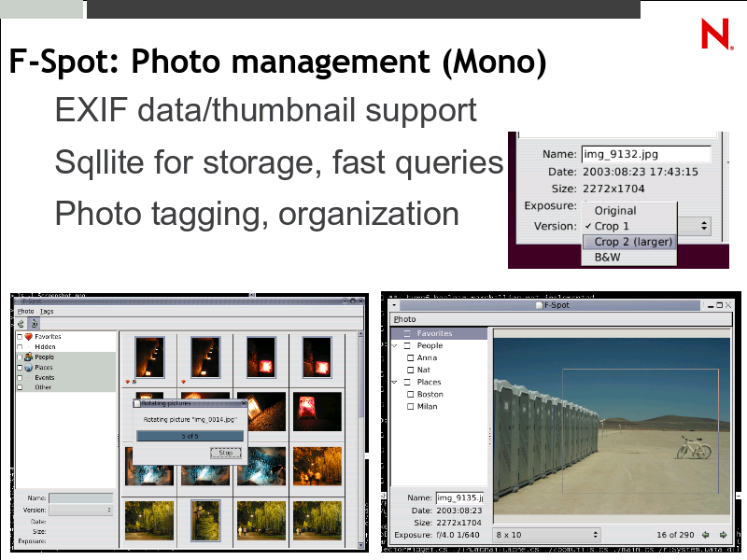This screenshot has width=747, height=560.
Task: Click the bicycle in the desert photo
Action: [x=694, y=448]
